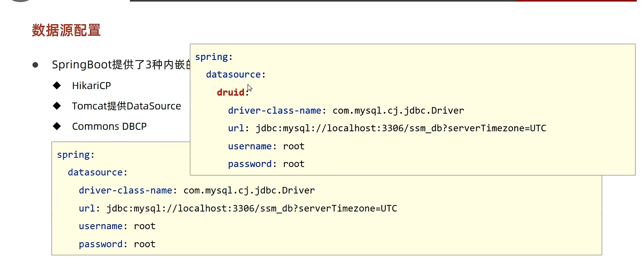Click the diamond bullet beside Tomcat提供DataSource
The width and height of the screenshot is (644, 271).
coord(57,106)
